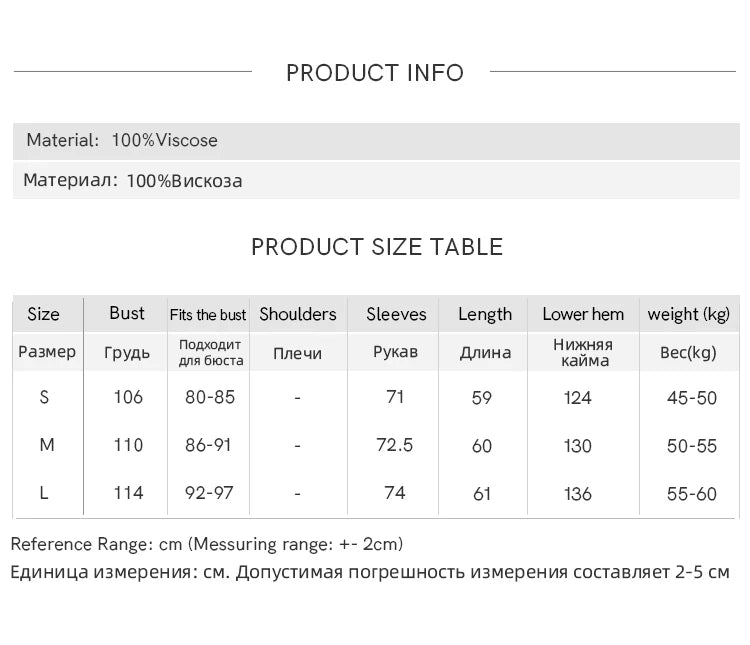Click the Sleeves column header
This screenshot has height=645, width=750.
click(x=396, y=314)
